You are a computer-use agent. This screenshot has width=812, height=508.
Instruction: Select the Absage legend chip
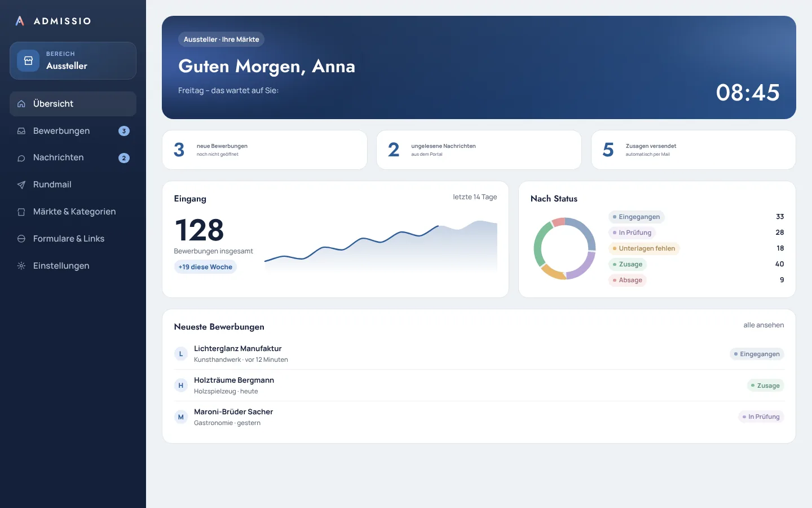(x=628, y=280)
